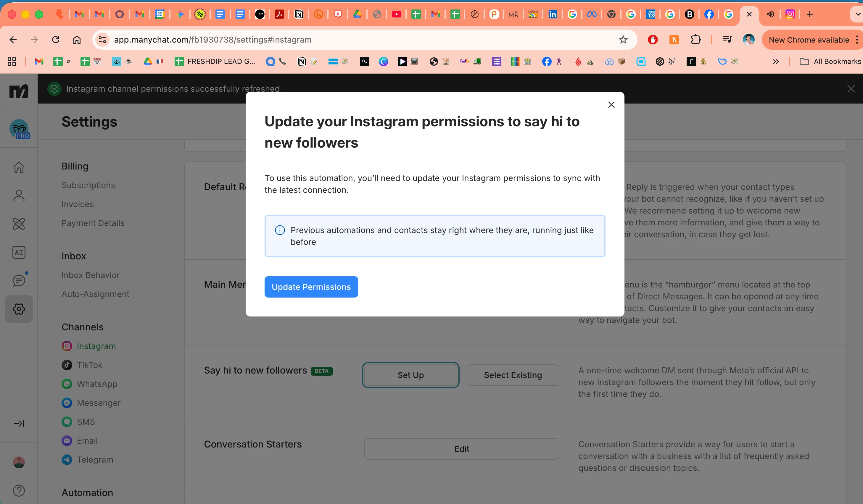Select Instagram channel in settings menu
The image size is (863, 504).
[96, 346]
